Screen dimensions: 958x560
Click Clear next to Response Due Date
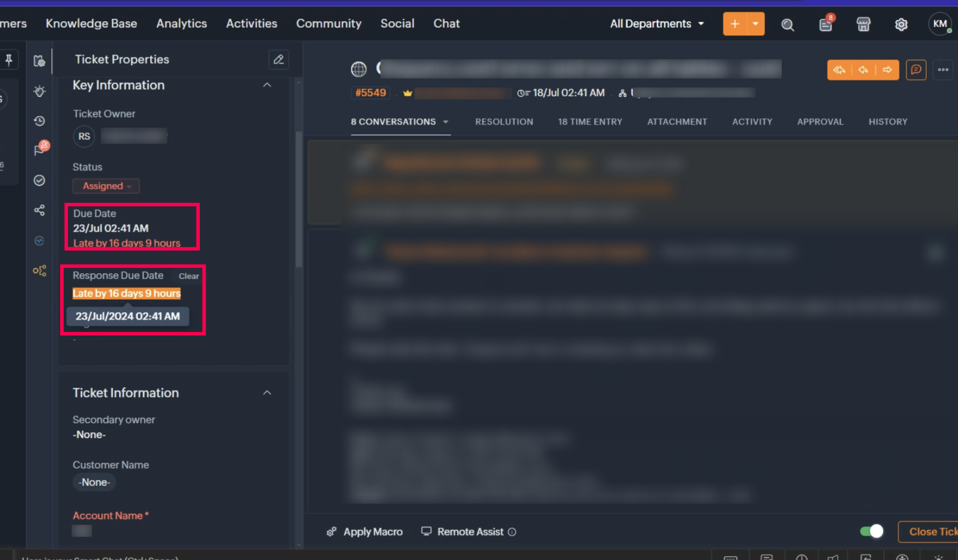tap(188, 276)
